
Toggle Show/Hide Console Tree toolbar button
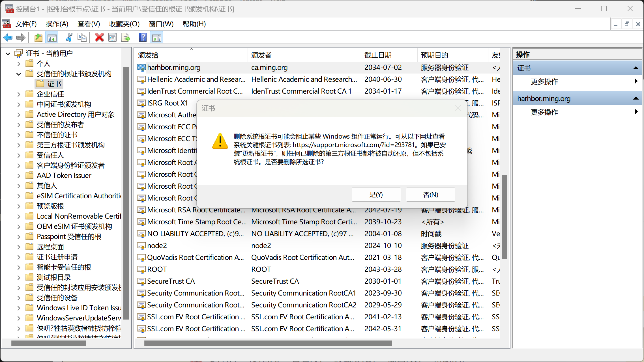coord(52,38)
